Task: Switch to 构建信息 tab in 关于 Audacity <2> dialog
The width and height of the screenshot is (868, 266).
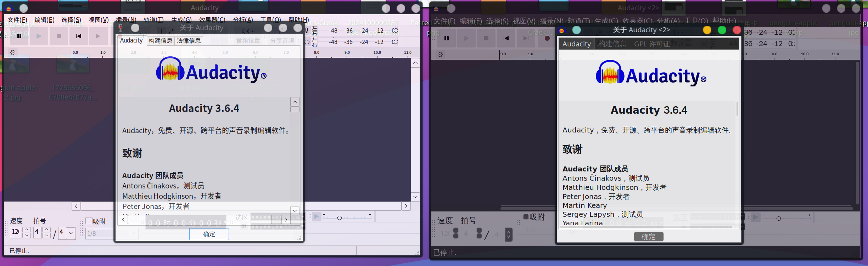Action: [x=612, y=44]
